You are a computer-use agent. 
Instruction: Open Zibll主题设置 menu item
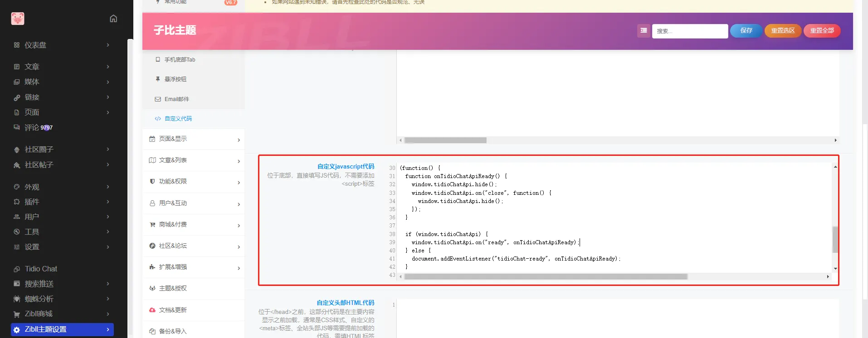[x=63, y=329]
